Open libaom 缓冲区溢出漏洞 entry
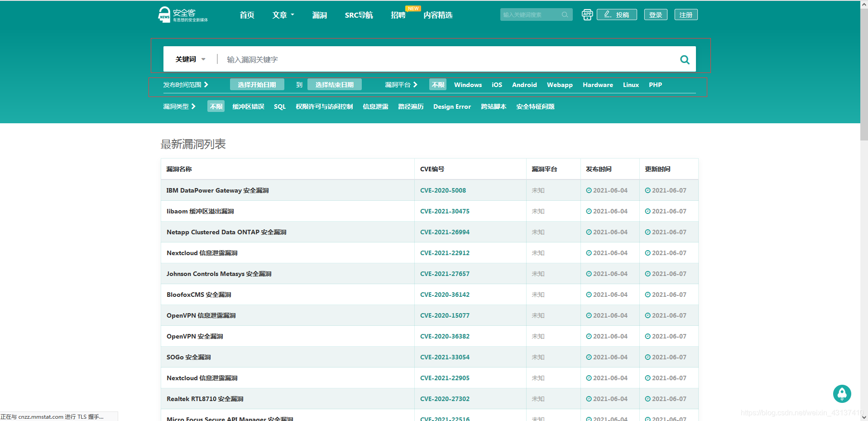868x421 pixels. click(200, 211)
